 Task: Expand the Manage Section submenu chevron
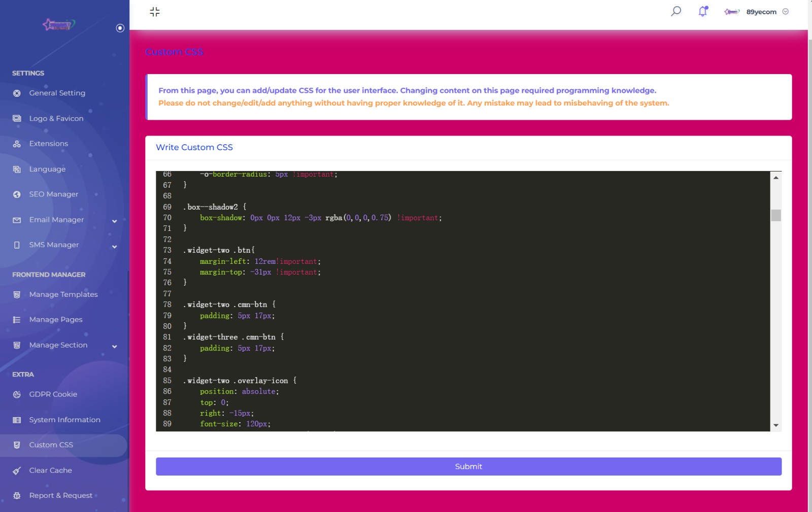coord(114,346)
